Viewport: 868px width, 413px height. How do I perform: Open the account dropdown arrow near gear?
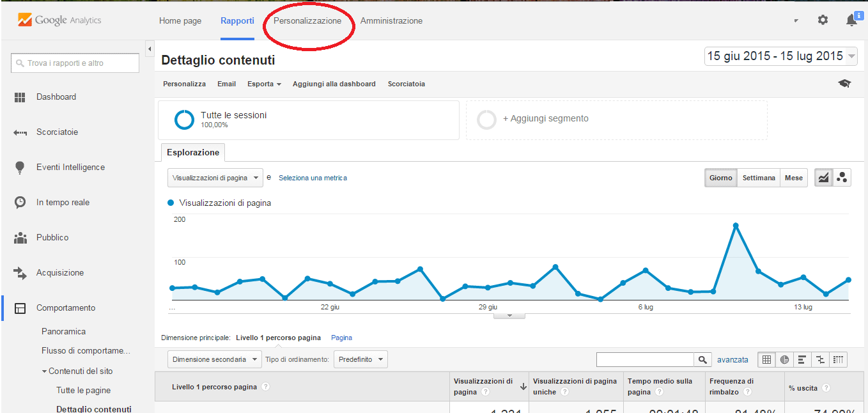pyautogui.click(x=796, y=20)
